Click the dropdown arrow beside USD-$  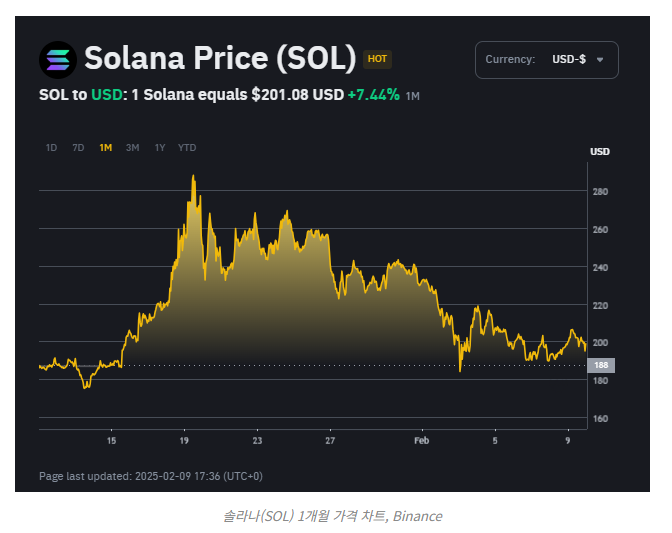coord(600,60)
